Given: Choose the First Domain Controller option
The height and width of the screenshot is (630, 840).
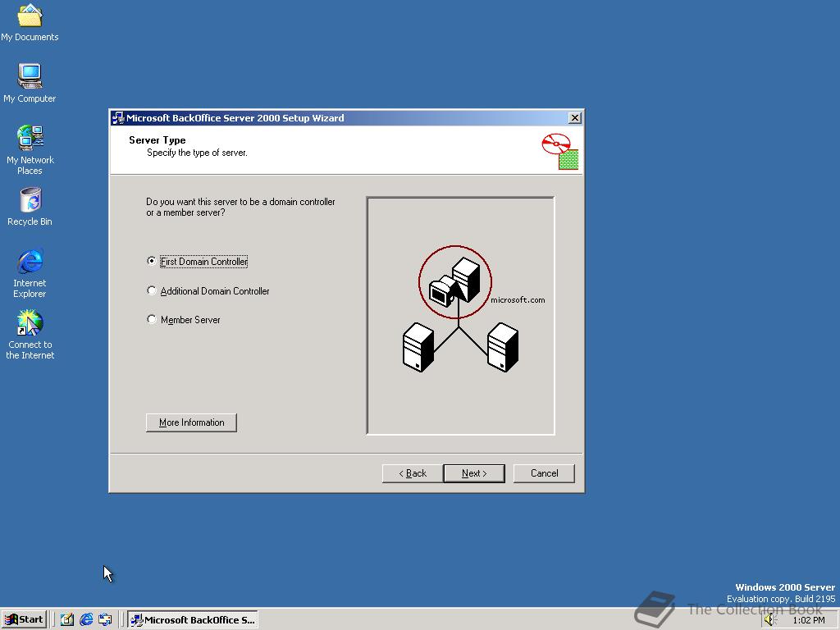Looking at the screenshot, I should [x=197, y=262].
